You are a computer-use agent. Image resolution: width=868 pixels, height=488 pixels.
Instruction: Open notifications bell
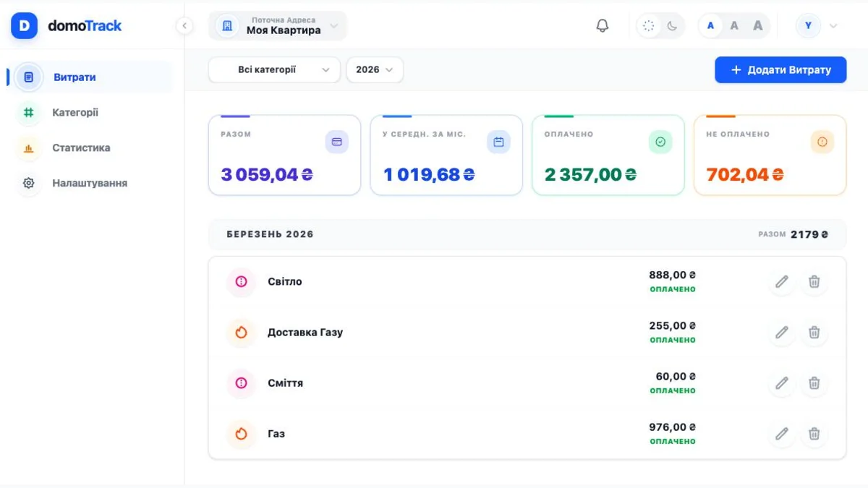click(603, 26)
